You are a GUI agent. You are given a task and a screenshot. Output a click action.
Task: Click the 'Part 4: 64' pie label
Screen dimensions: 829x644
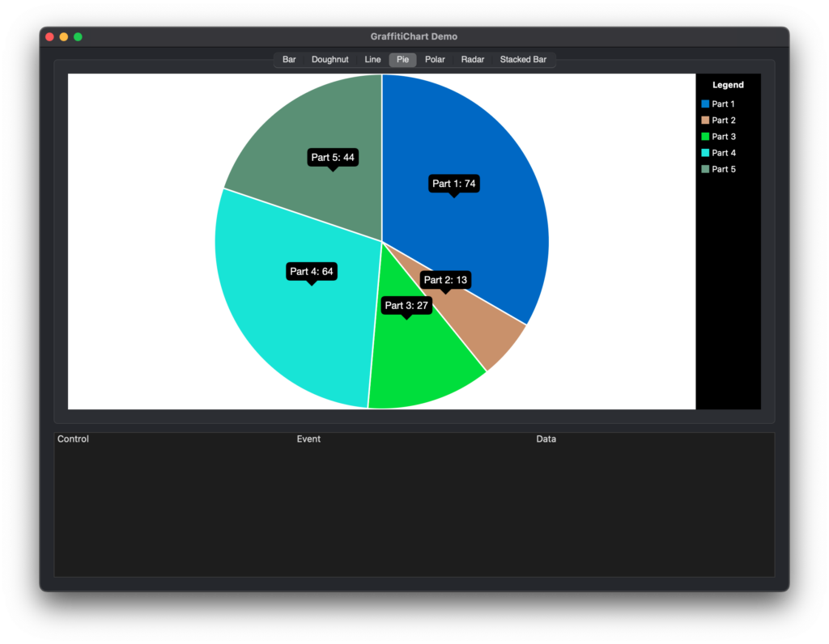(x=312, y=272)
